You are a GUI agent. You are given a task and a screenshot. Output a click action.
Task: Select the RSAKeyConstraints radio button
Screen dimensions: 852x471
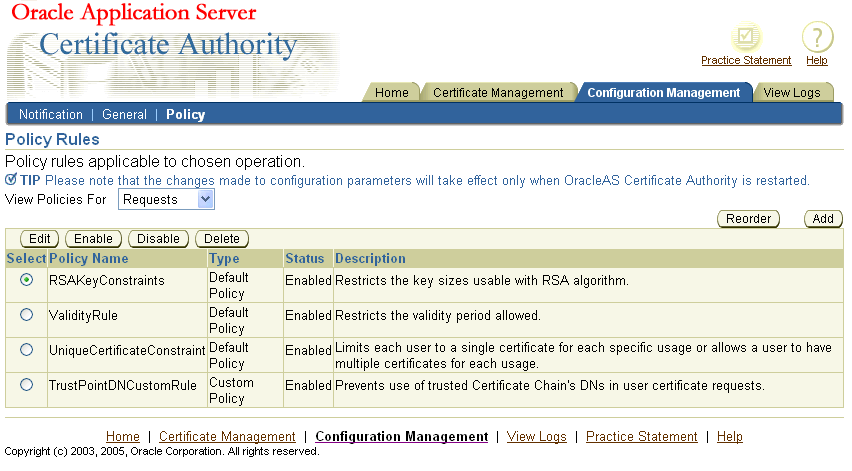26,280
